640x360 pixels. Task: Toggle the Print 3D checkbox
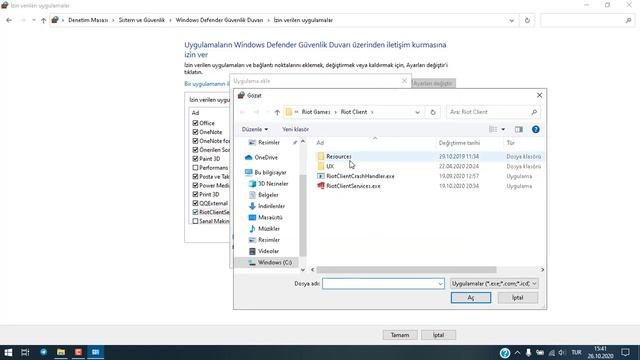click(x=195, y=194)
